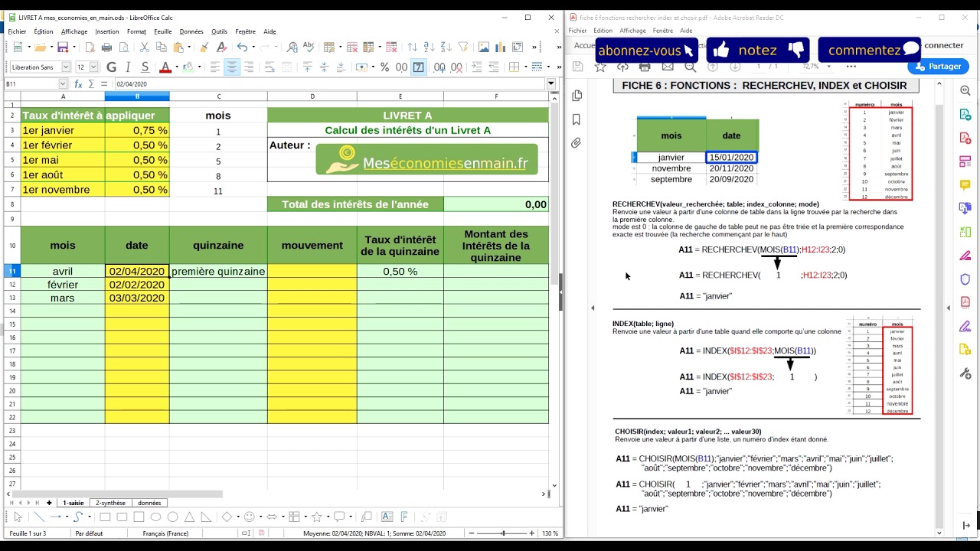Open the Calc Données menu
This screenshot has width=980, height=551.
coord(191,31)
